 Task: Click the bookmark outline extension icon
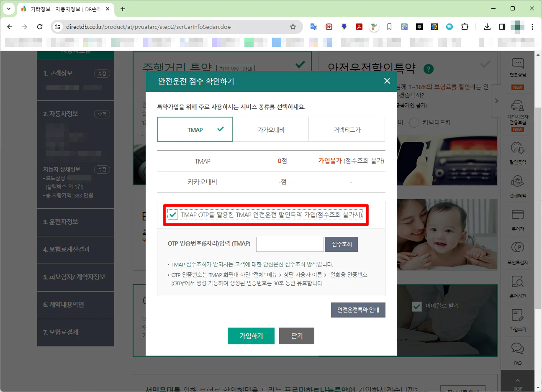389,27
